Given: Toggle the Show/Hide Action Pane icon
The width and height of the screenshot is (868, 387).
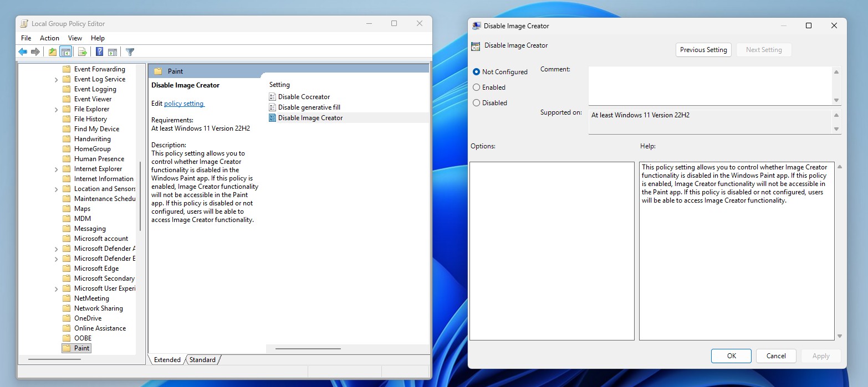Looking at the screenshot, I should pyautogui.click(x=113, y=51).
